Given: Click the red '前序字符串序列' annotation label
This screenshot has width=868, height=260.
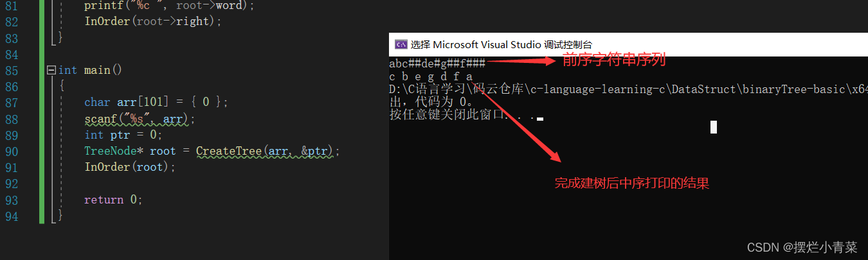Looking at the screenshot, I should pyautogui.click(x=614, y=61).
